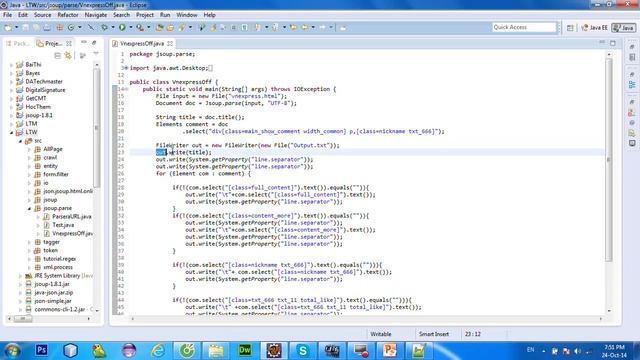
Task: Click the Writable status entry
Action: [380, 334]
